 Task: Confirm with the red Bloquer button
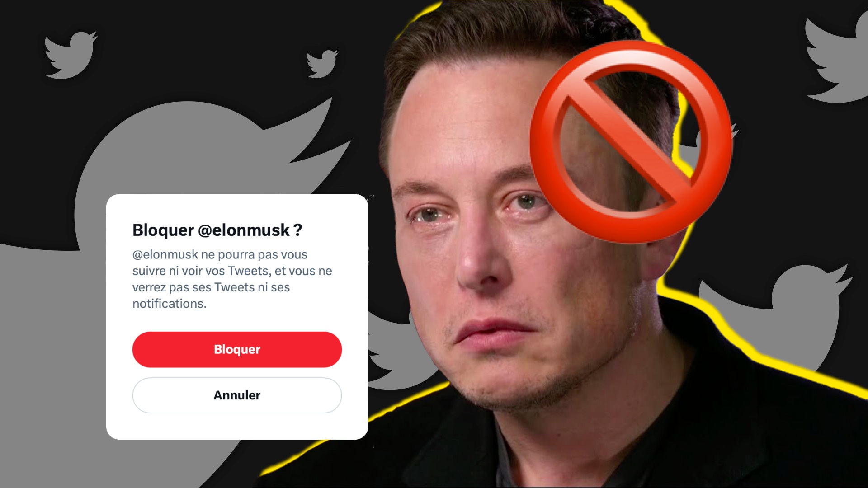tap(237, 349)
